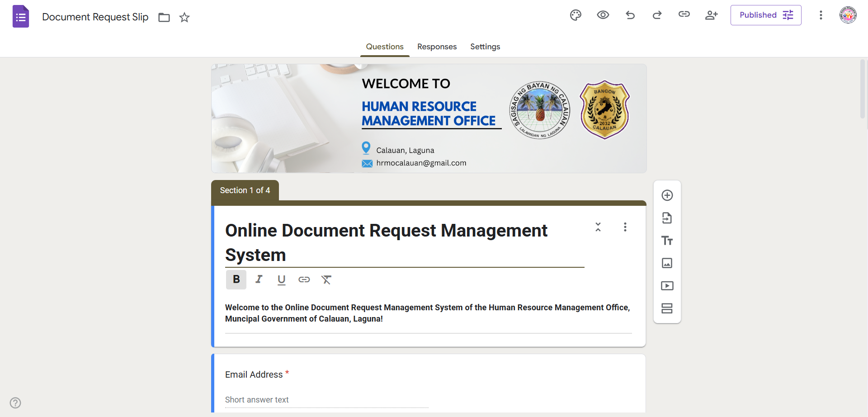Edit the form title text field

[x=405, y=243]
